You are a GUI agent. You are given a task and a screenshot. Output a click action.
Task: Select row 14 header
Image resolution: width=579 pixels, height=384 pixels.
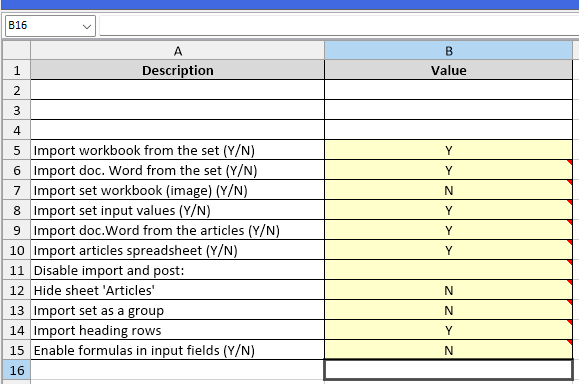point(17,330)
